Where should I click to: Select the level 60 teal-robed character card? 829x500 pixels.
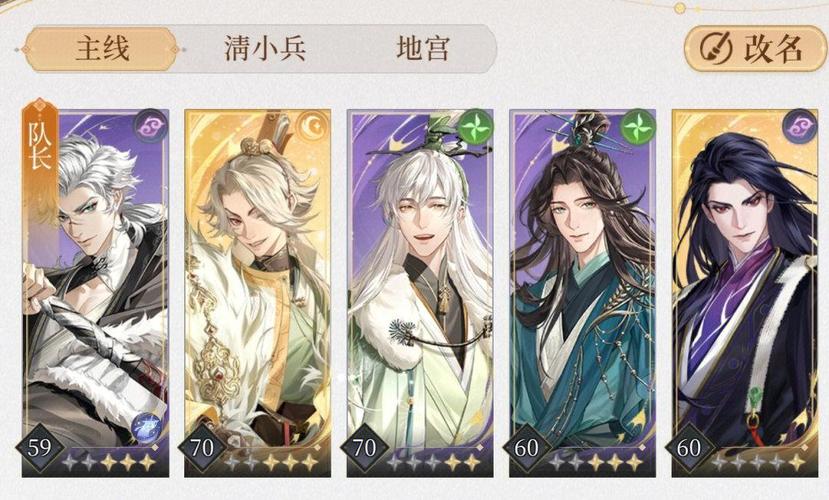pos(583,293)
